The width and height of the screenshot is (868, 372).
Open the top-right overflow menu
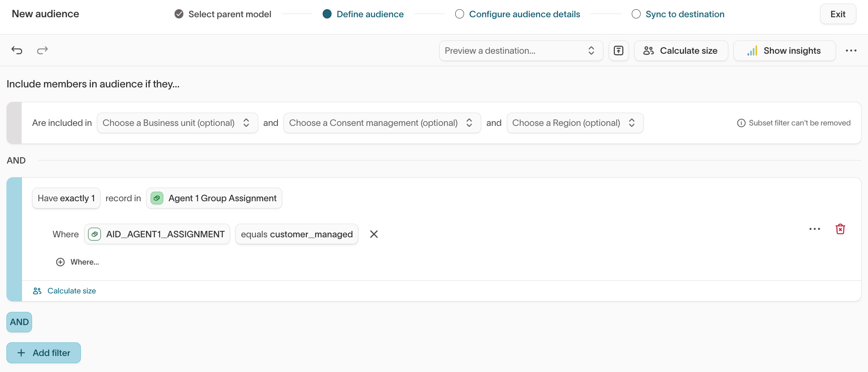(x=851, y=51)
